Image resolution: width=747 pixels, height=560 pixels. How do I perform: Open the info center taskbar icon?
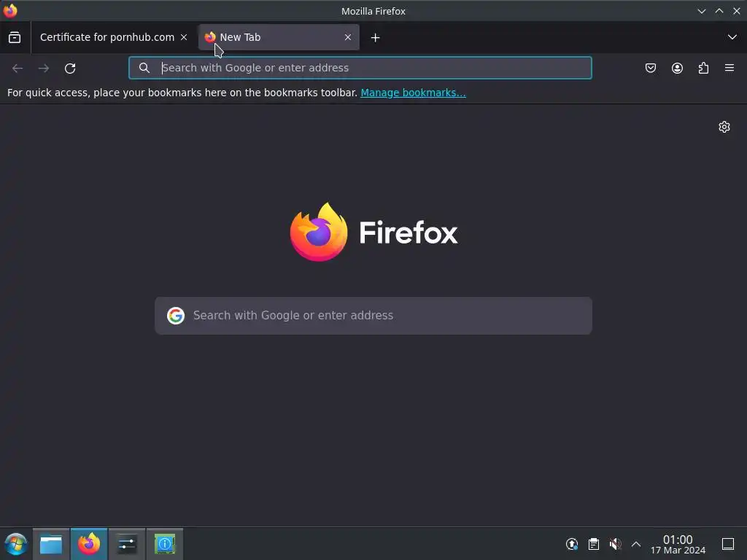point(165,544)
